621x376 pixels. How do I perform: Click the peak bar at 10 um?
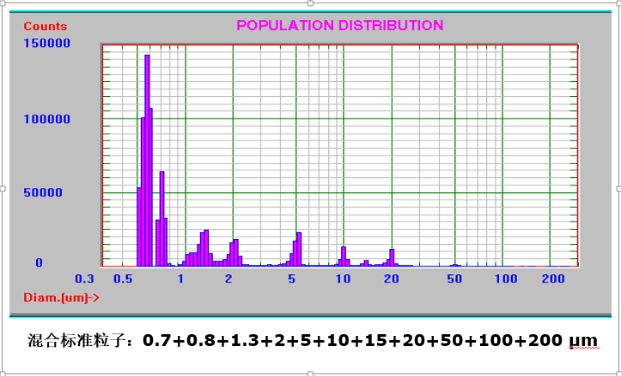343,256
